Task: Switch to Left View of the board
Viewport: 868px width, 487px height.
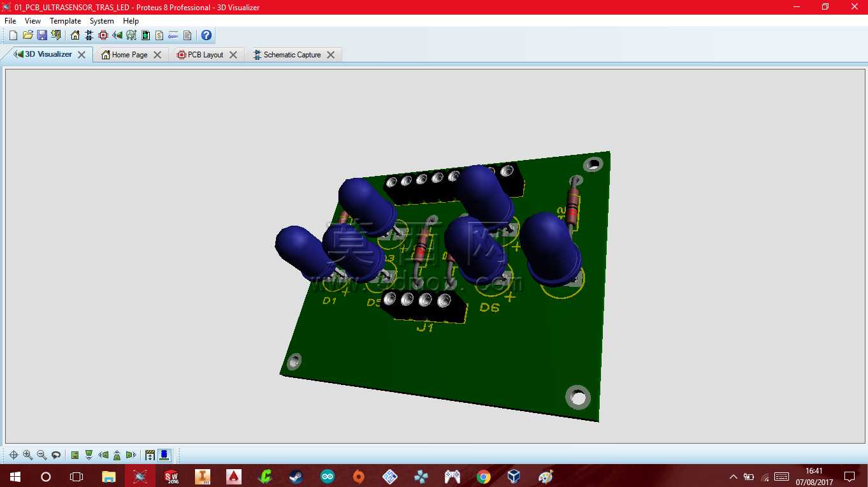Action: pyautogui.click(x=103, y=455)
